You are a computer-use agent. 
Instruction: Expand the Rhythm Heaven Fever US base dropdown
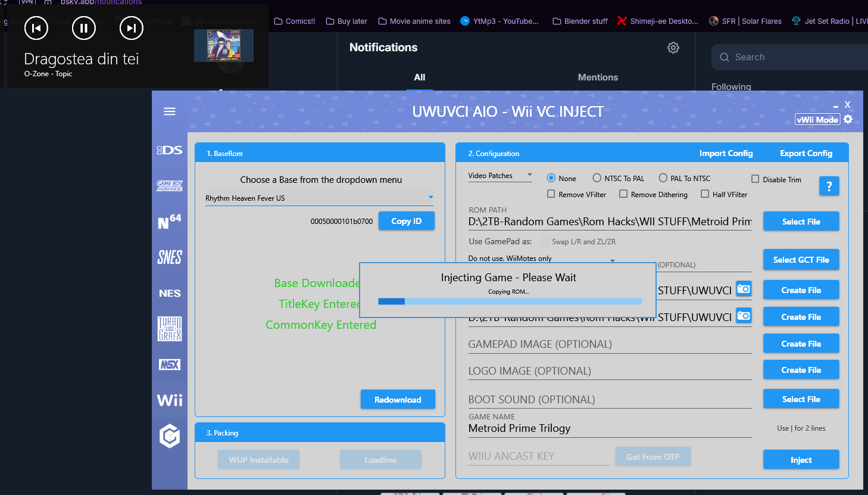tap(430, 198)
